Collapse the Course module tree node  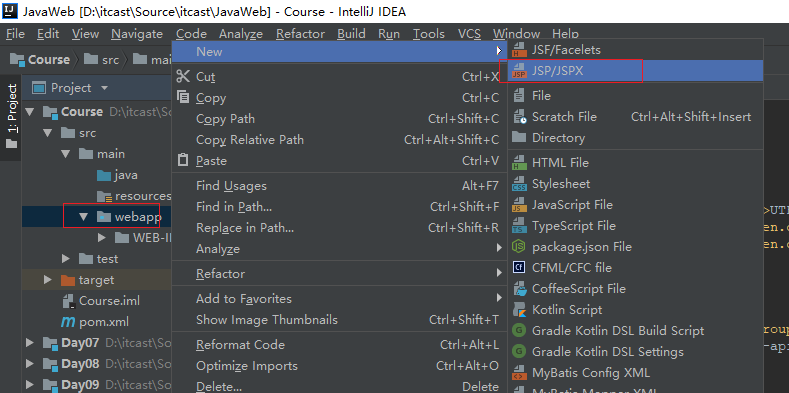pyautogui.click(x=30, y=112)
